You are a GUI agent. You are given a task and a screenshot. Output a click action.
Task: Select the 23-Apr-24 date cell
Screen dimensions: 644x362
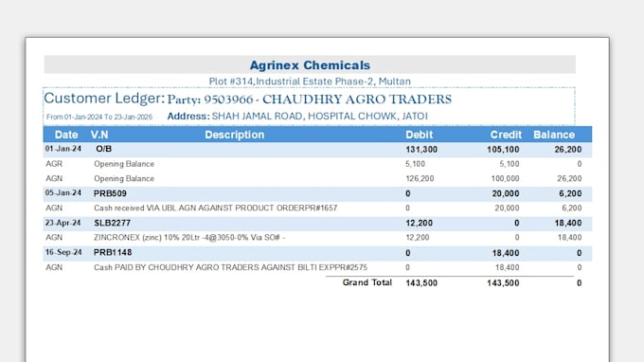(63, 223)
